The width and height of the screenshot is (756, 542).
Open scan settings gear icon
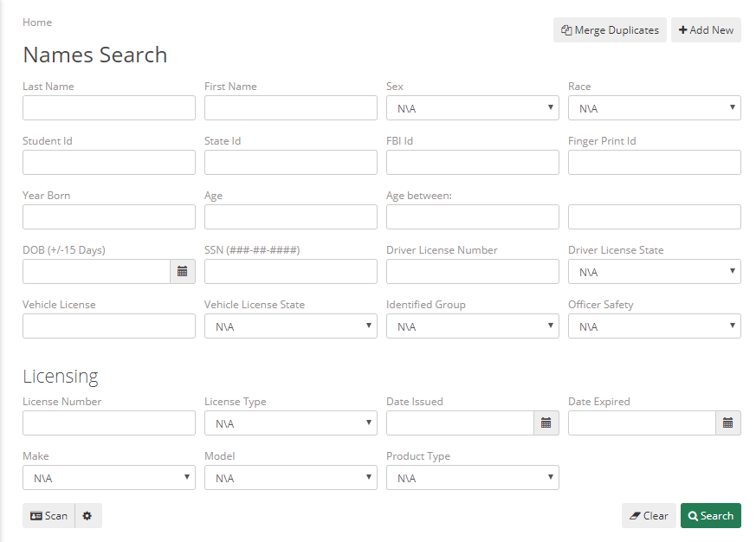(87, 515)
